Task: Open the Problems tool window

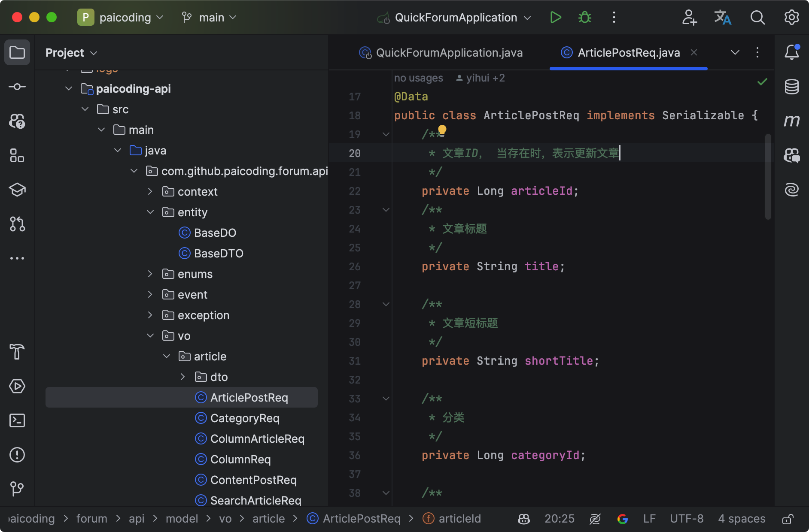Action: [17, 455]
